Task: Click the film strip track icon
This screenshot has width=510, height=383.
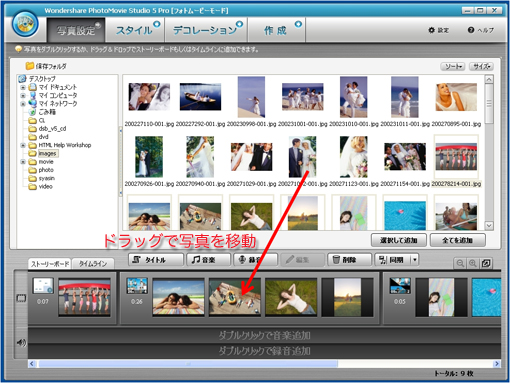Action: pos(21,298)
